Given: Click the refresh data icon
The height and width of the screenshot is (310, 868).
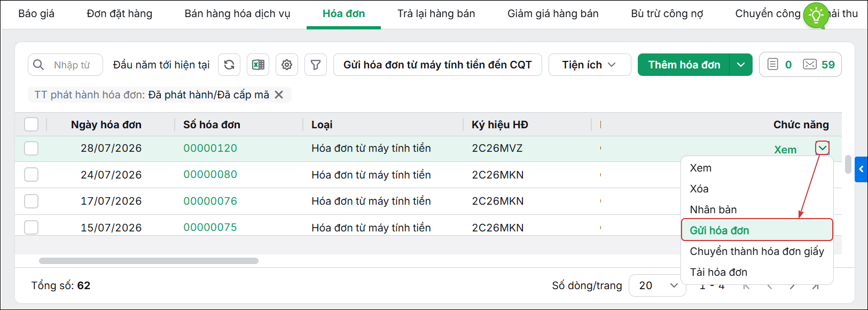Looking at the screenshot, I should tap(229, 65).
